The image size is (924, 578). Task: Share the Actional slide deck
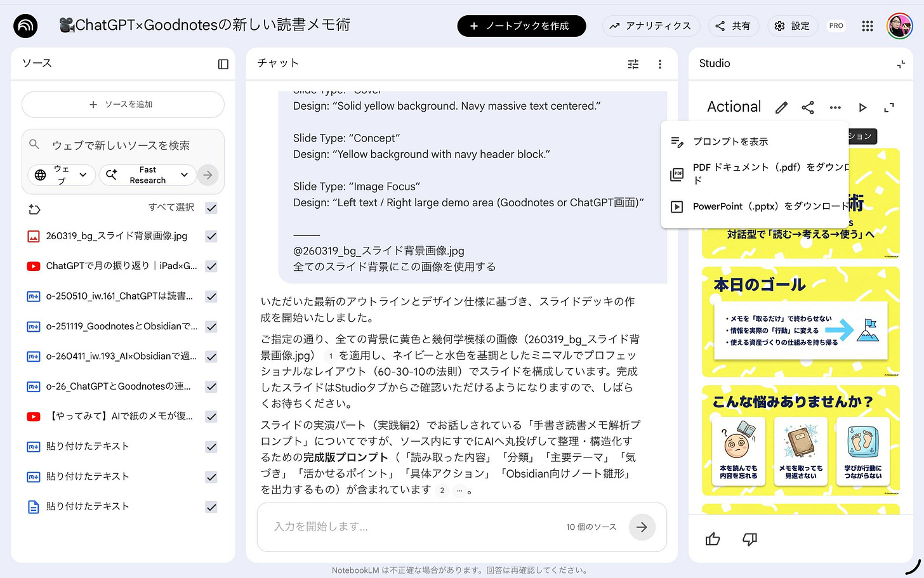pos(808,107)
